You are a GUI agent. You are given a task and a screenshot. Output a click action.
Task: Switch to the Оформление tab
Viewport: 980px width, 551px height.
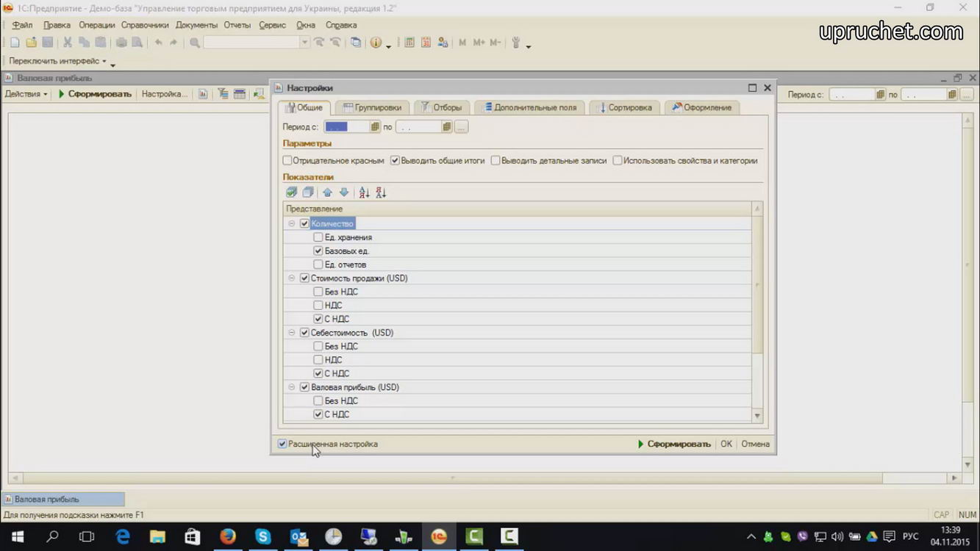(x=702, y=107)
